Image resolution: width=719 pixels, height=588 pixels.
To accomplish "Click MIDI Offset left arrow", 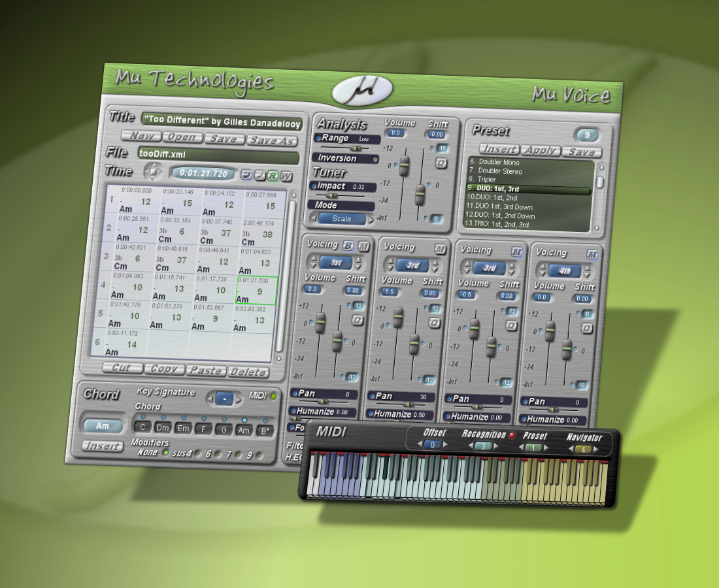I will (x=420, y=444).
